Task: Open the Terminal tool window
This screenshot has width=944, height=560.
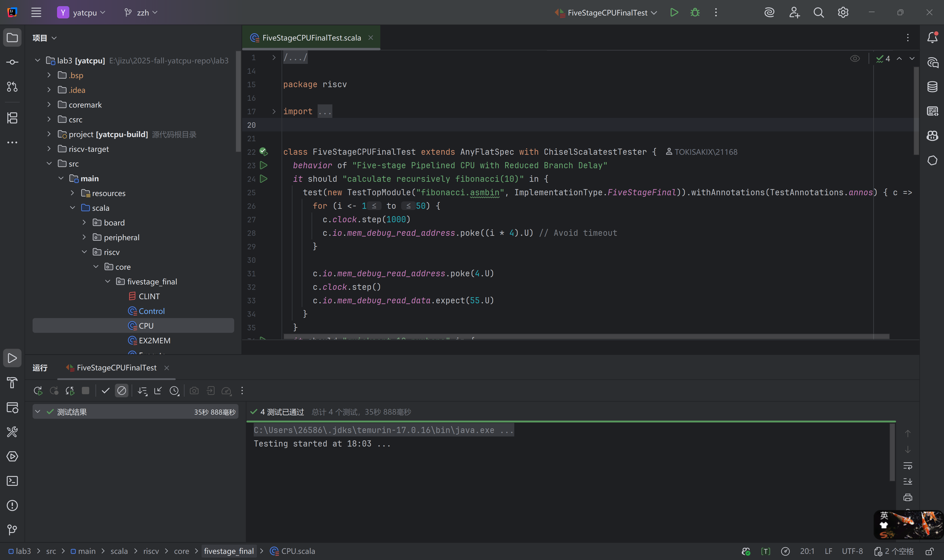Action: click(x=12, y=481)
